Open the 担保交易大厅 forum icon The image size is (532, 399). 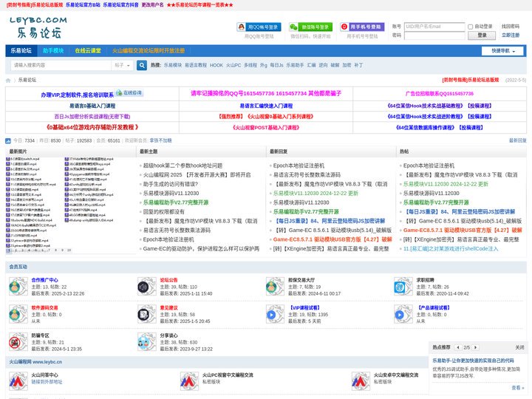point(275,287)
